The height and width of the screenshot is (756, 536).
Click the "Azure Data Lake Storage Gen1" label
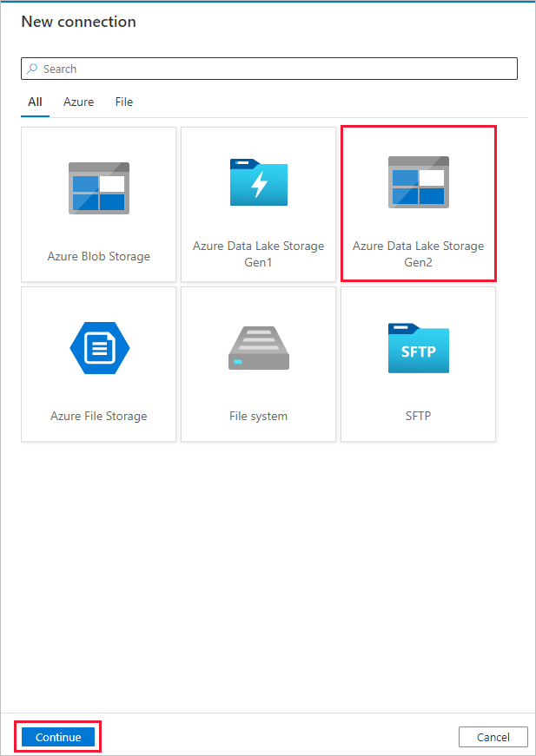[259, 254]
